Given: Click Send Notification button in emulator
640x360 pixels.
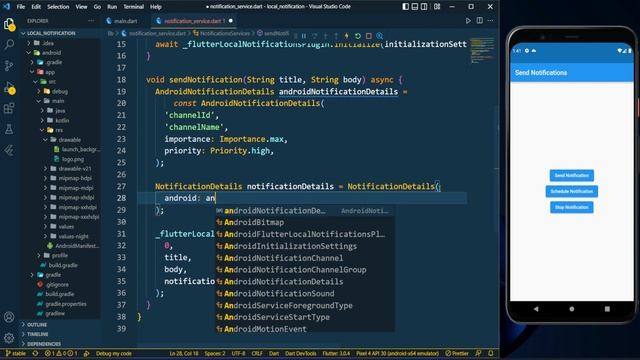Looking at the screenshot, I should point(571,176).
